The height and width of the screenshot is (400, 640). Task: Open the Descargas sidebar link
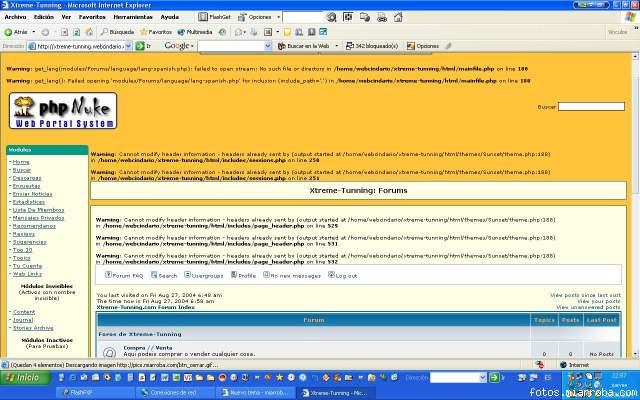[27, 178]
